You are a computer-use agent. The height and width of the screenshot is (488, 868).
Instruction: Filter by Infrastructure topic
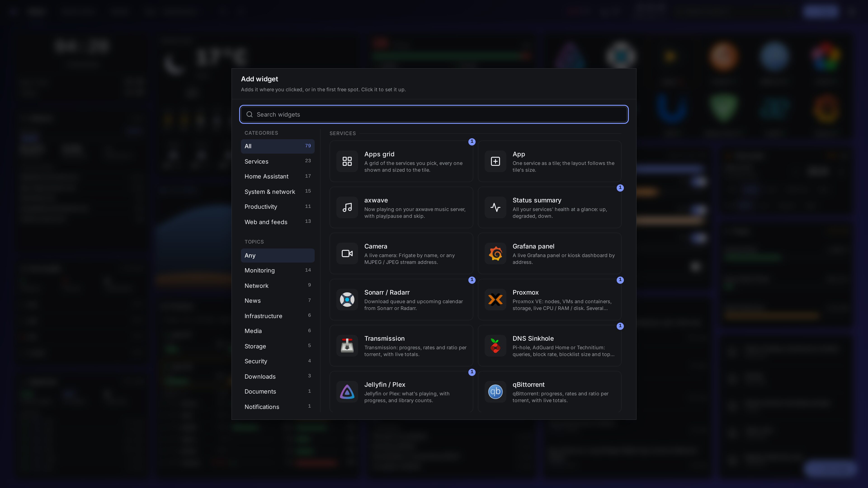[278, 316]
